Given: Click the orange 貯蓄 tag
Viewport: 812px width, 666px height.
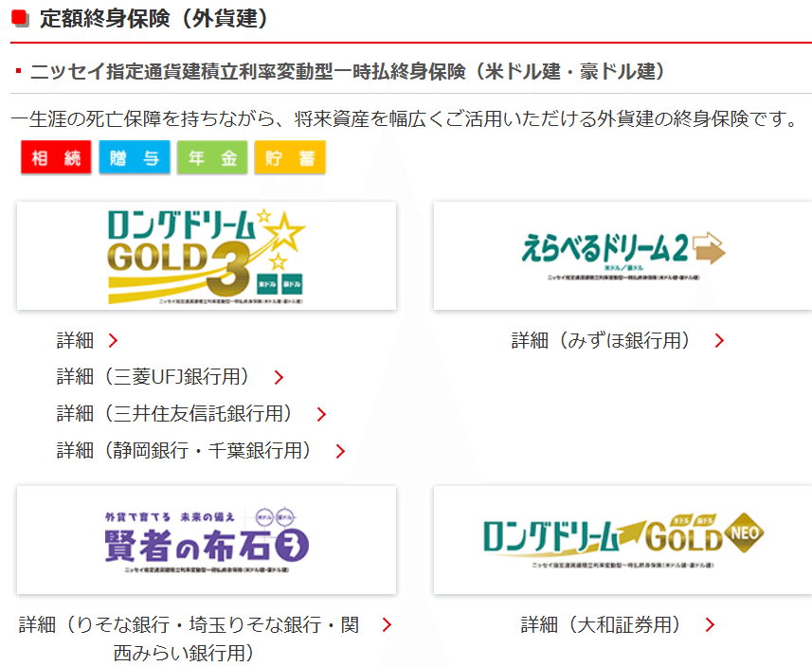Looking at the screenshot, I should tap(290, 157).
